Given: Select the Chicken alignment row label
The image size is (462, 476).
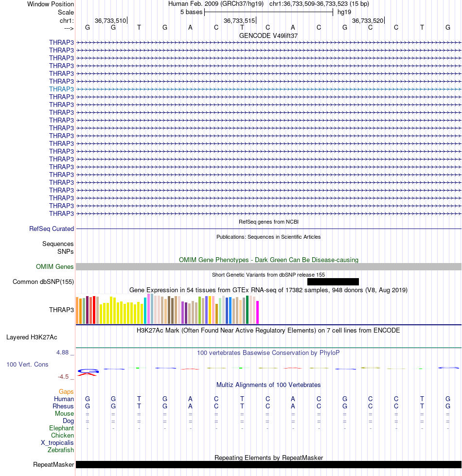Looking at the screenshot, I should (62, 435).
